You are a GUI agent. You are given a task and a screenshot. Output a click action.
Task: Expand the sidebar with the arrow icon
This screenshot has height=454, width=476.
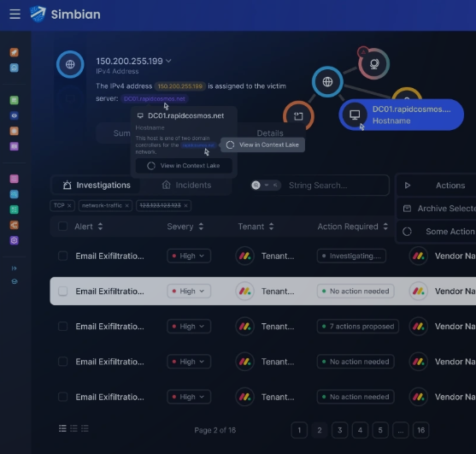pos(14,268)
